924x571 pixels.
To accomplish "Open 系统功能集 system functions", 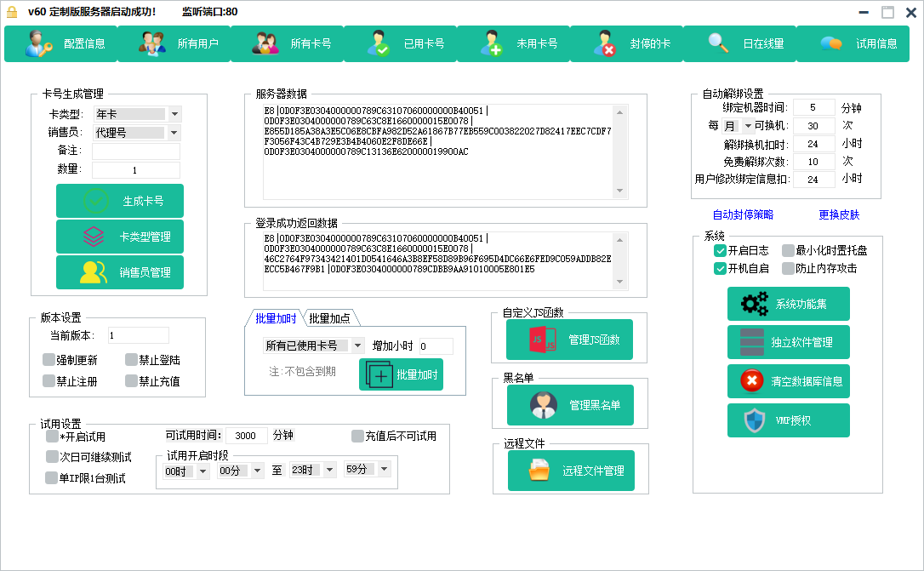I will click(788, 304).
